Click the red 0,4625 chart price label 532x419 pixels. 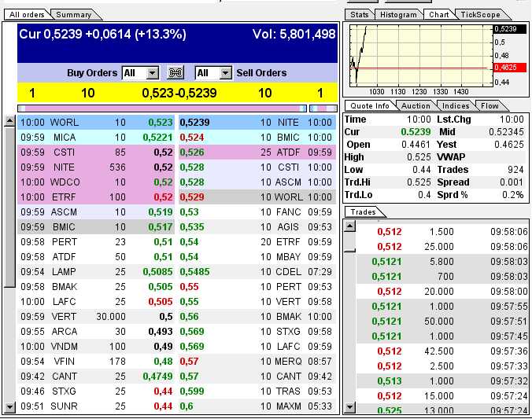510,68
